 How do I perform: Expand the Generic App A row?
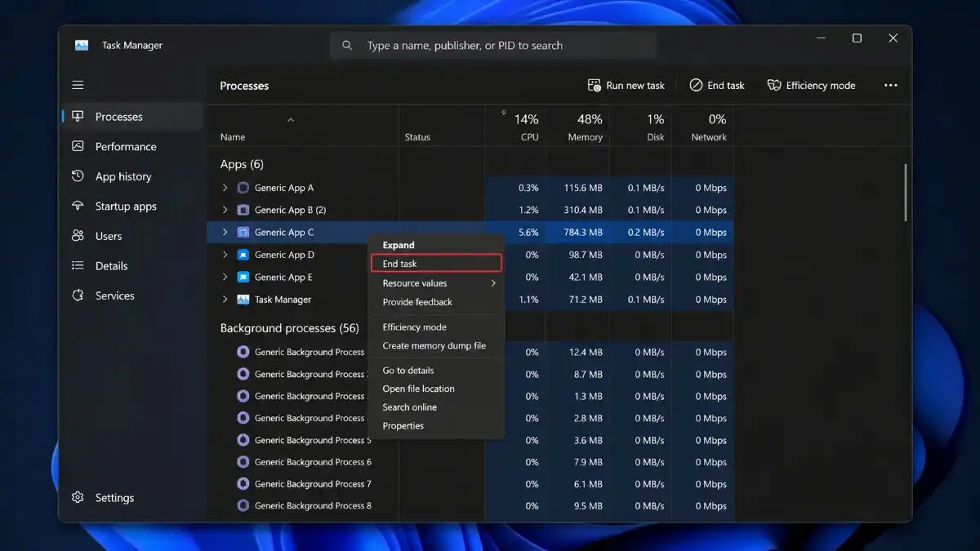[x=225, y=188]
